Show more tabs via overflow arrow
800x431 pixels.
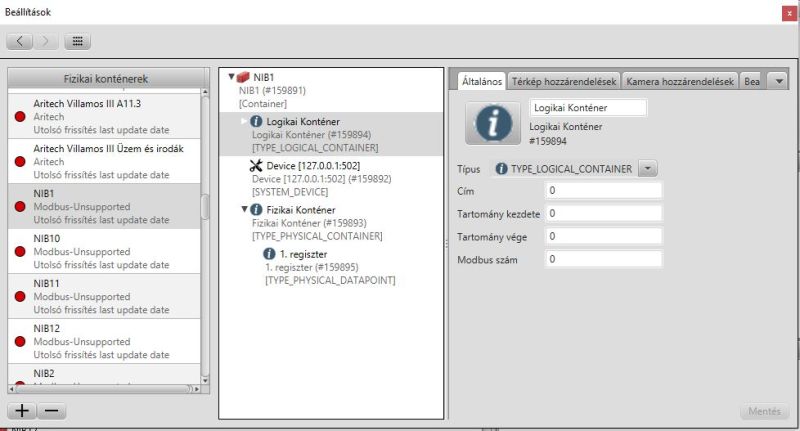(779, 81)
